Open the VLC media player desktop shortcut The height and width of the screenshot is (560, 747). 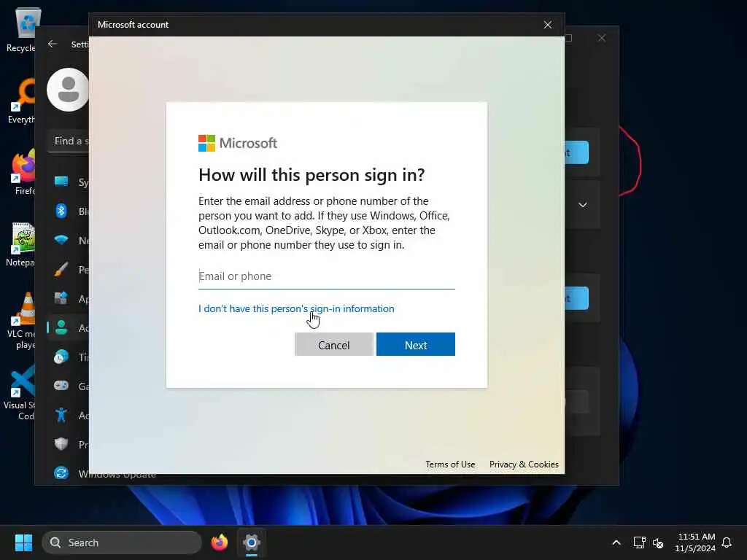tap(22, 320)
